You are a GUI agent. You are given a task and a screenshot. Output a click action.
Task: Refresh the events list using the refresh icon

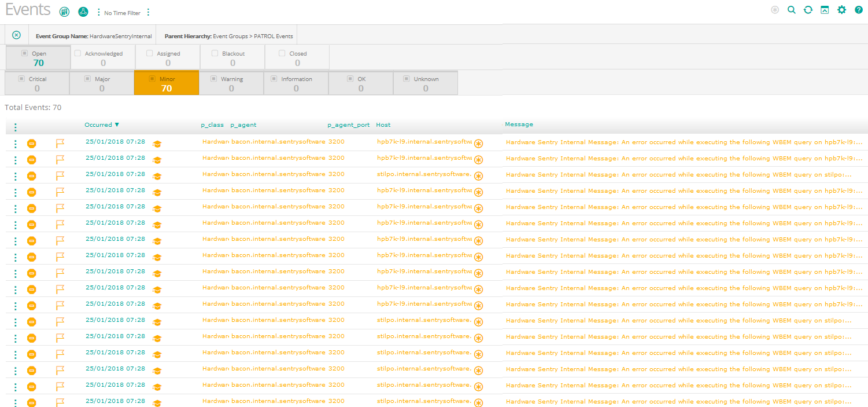(808, 10)
